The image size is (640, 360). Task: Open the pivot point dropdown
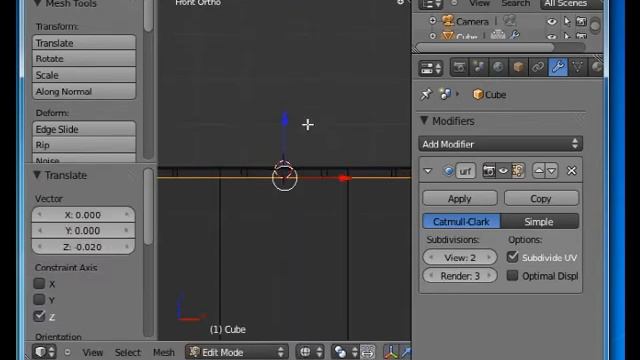pos(345,352)
